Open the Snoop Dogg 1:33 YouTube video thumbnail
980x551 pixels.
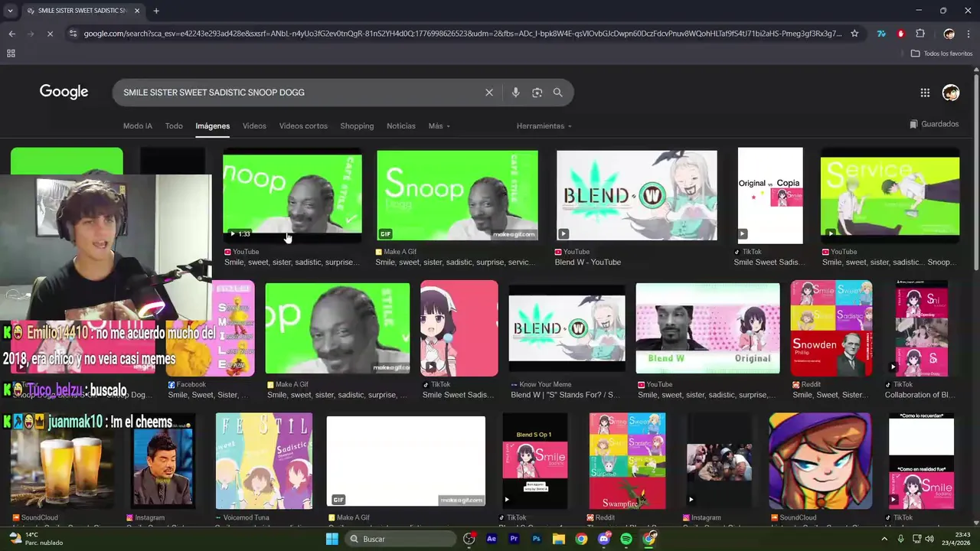click(x=292, y=195)
